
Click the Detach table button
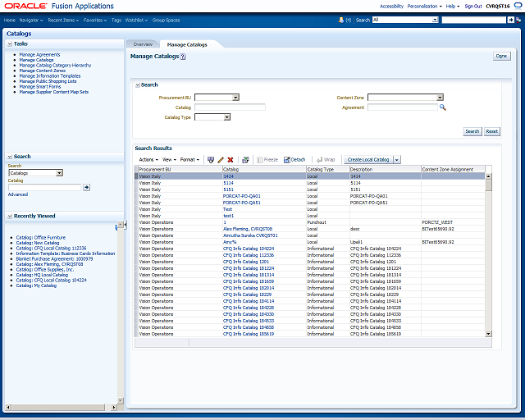point(294,160)
